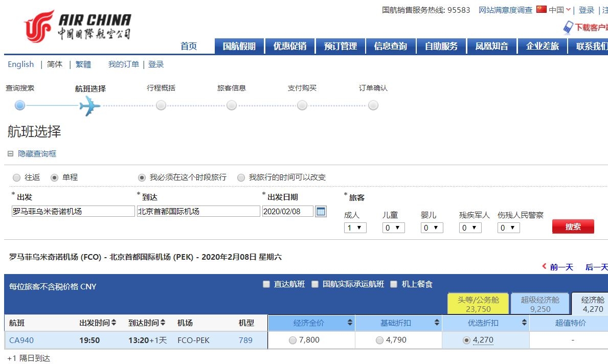Sort flights by arrival time arrows

(163, 323)
